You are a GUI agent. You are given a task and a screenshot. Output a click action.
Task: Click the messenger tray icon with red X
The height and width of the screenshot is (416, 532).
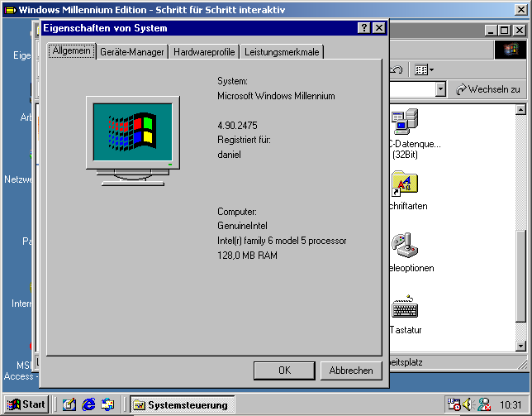point(484,404)
